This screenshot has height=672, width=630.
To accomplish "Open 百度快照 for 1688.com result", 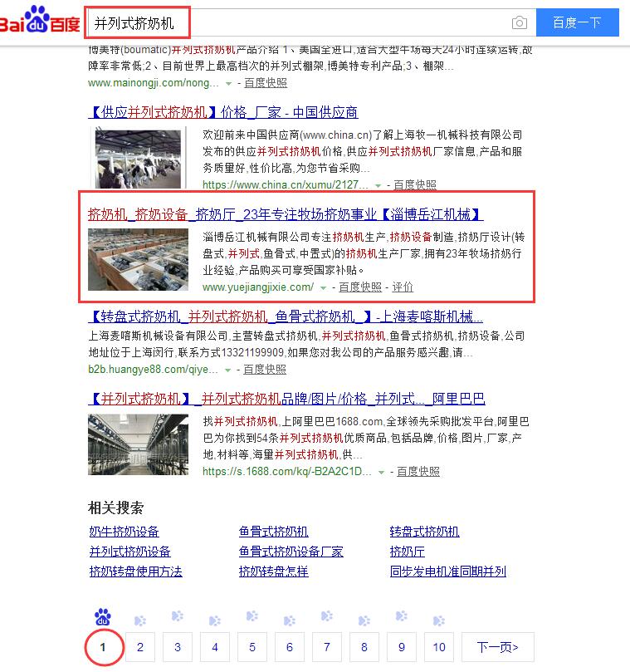I will point(418,472).
